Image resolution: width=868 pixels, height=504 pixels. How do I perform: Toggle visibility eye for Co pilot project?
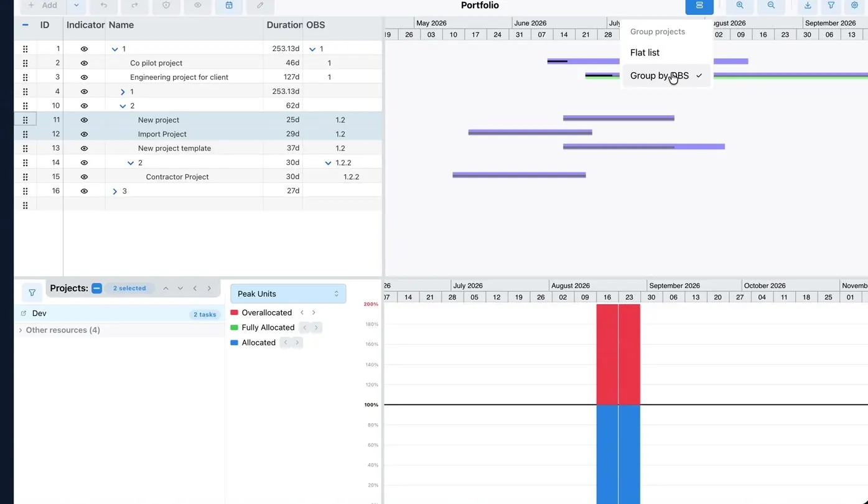coord(84,63)
